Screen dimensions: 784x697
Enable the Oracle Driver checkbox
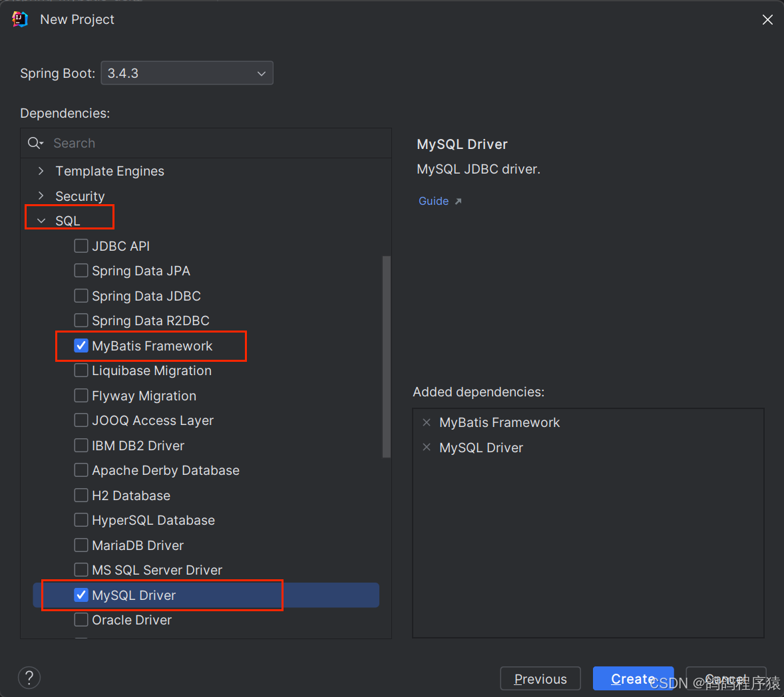[x=81, y=620]
